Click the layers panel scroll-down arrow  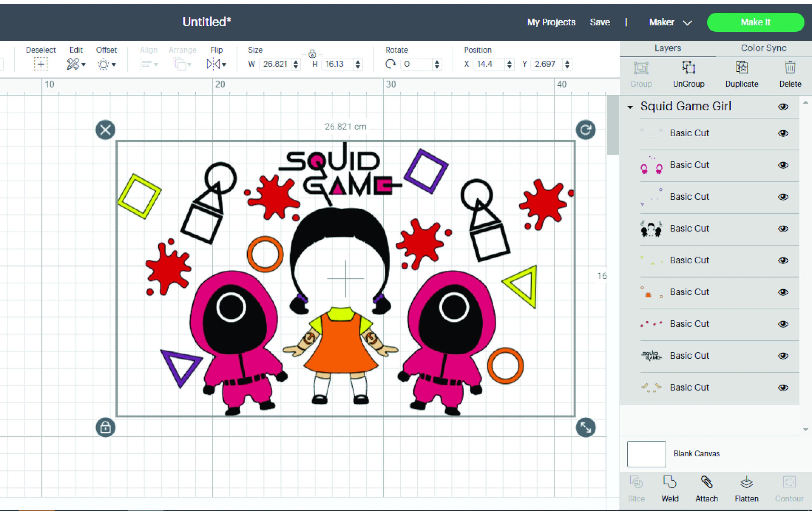(x=806, y=430)
